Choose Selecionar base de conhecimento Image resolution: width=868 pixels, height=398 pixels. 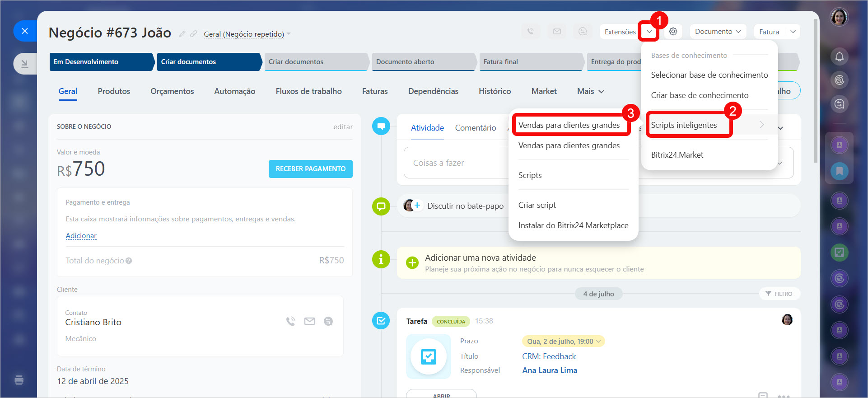point(709,75)
